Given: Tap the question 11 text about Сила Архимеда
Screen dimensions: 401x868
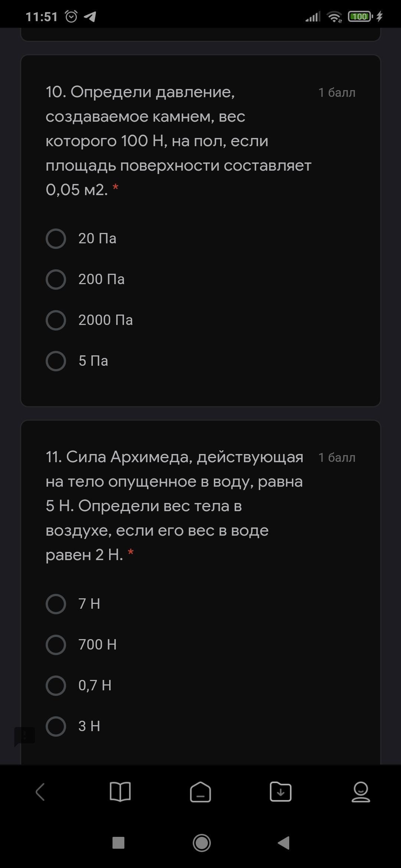Looking at the screenshot, I should pyautogui.click(x=175, y=506).
